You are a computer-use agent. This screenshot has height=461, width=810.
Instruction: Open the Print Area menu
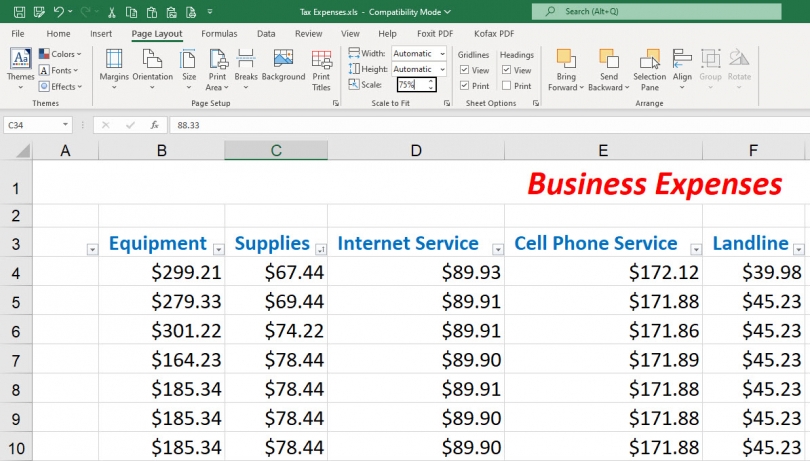tap(216, 66)
